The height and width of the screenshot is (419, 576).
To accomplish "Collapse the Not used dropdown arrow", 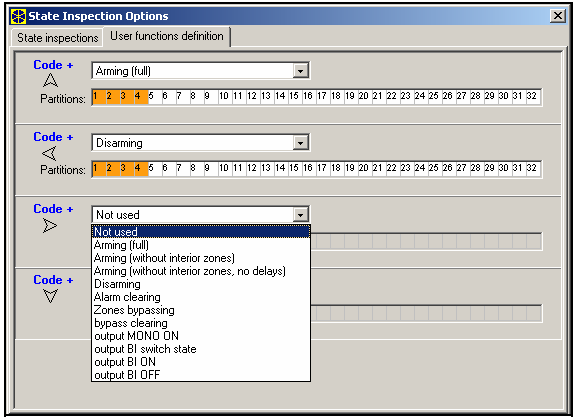I will [x=300, y=214].
